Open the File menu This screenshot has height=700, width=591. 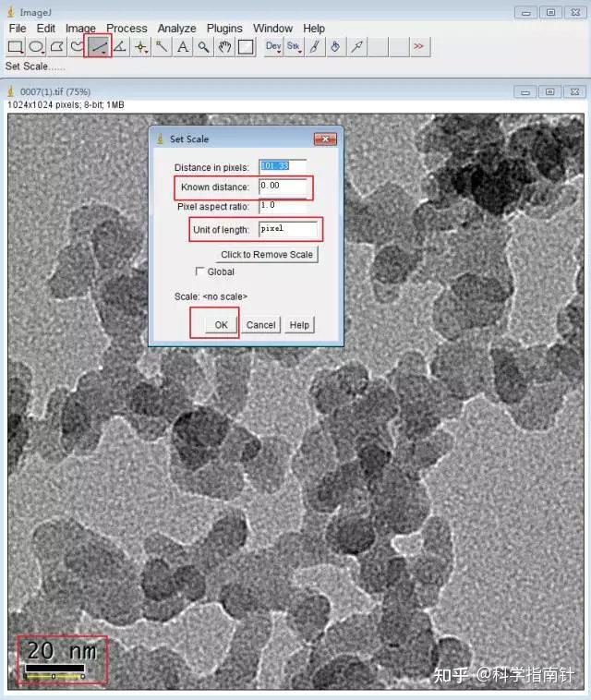(x=18, y=28)
